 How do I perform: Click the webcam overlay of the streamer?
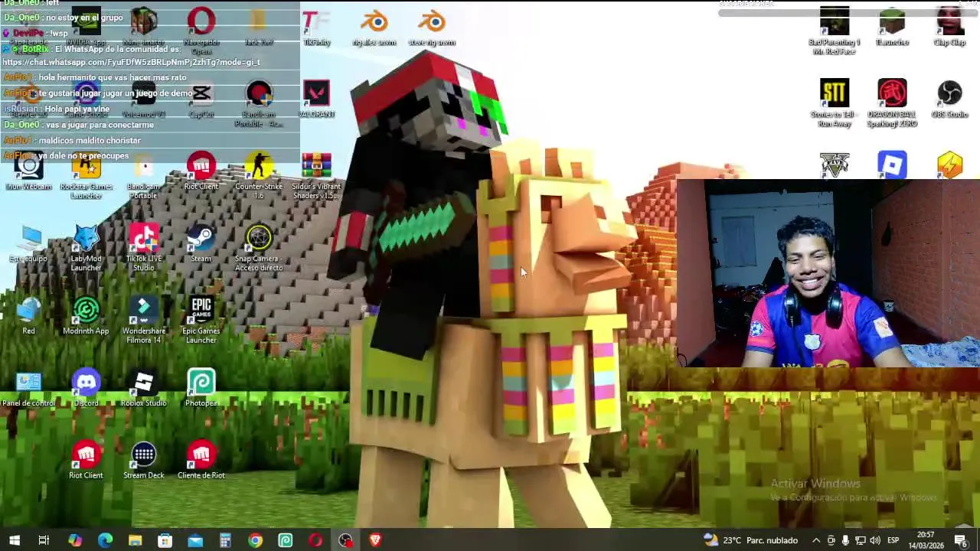828,273
